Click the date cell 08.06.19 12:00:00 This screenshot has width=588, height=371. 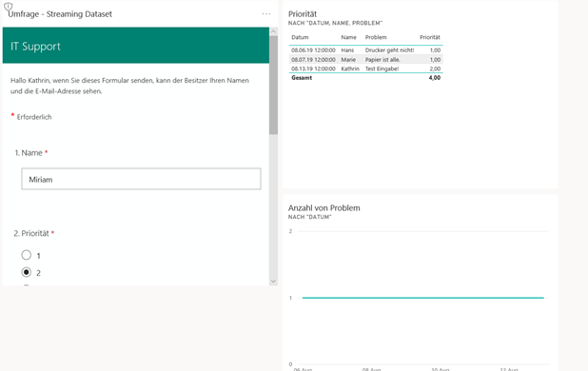point(313,49)
